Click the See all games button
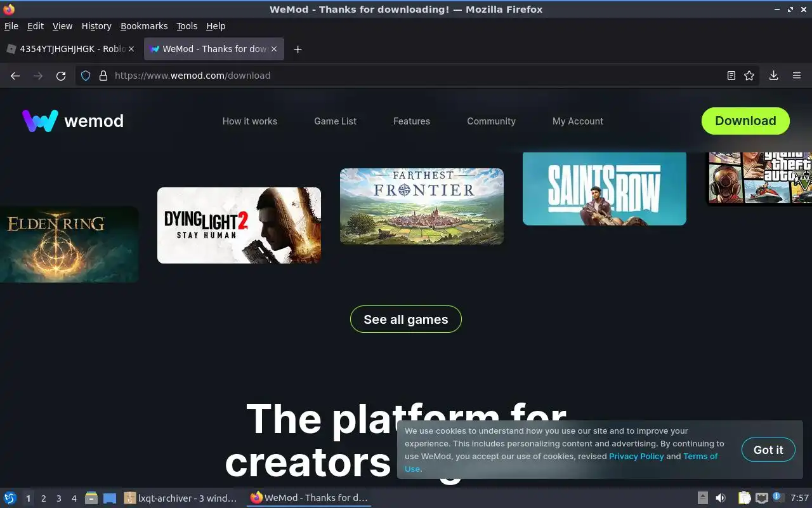This screenshot has width=812, height=508. [406, 319]
